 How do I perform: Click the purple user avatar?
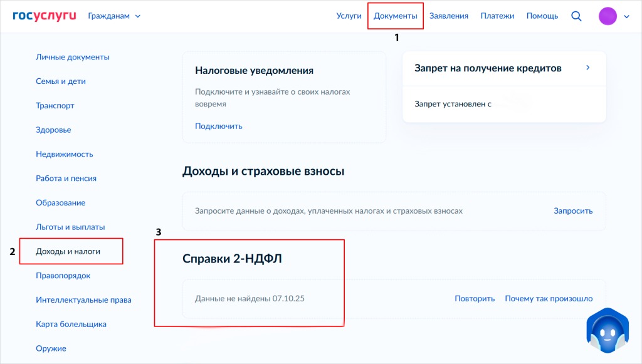(x=608, y=16)
